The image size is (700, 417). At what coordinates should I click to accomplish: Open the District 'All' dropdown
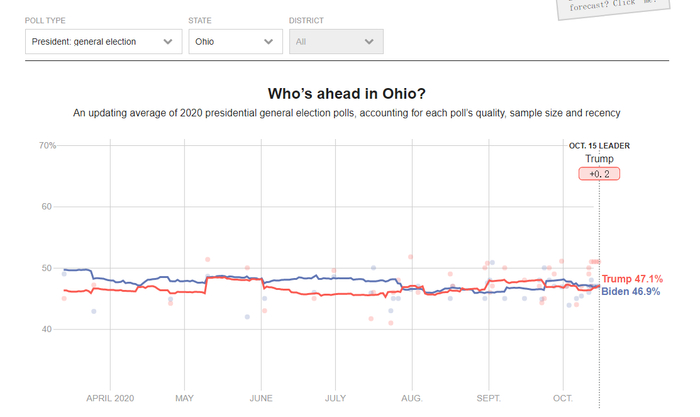[x=335, y=42]
